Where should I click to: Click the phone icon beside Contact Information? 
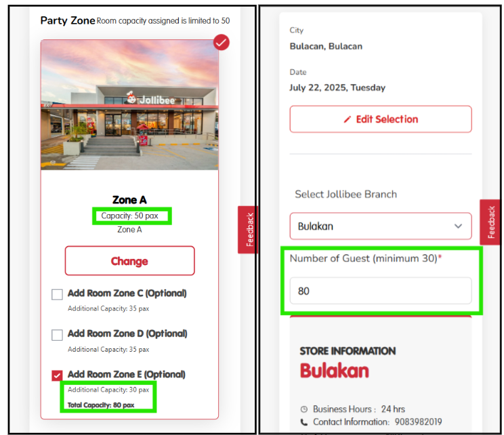(303, 422)
